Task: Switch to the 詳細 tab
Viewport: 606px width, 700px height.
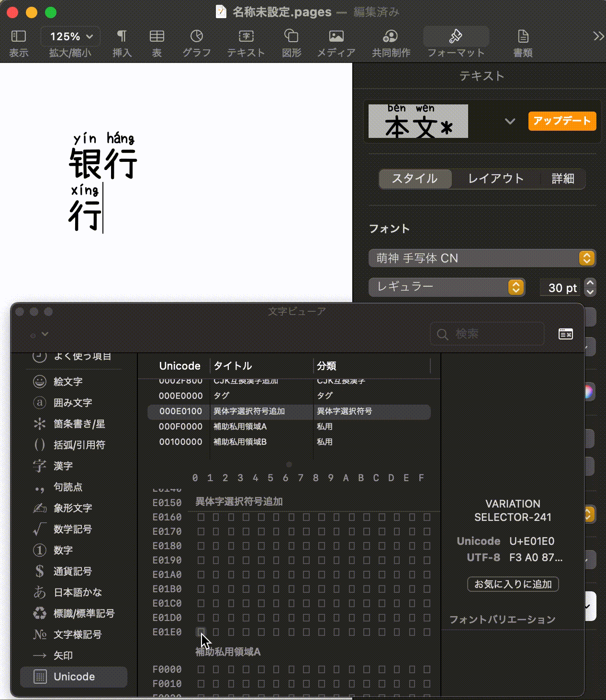Action: [x=563, y=179]
